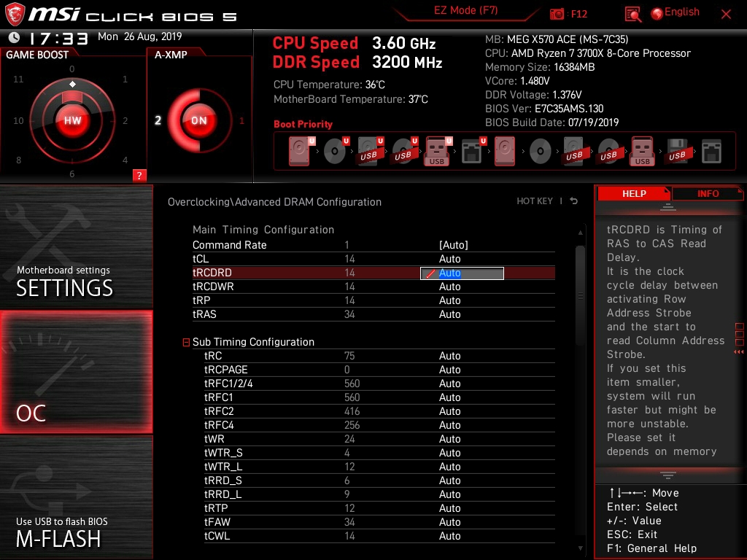This screenshot has height=560, width=747.
Task: Click the list scrollbar up arrow
Action: click(x=580, y=233)
